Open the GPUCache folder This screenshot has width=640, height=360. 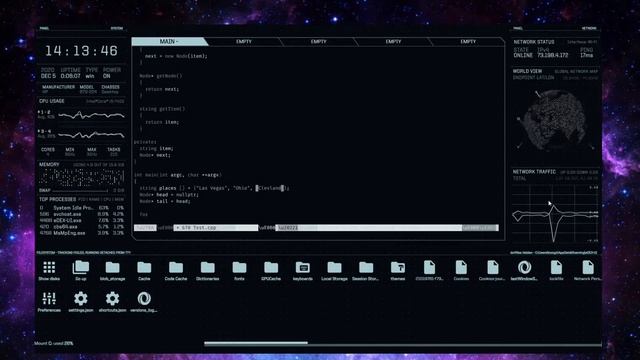(271, 268)
